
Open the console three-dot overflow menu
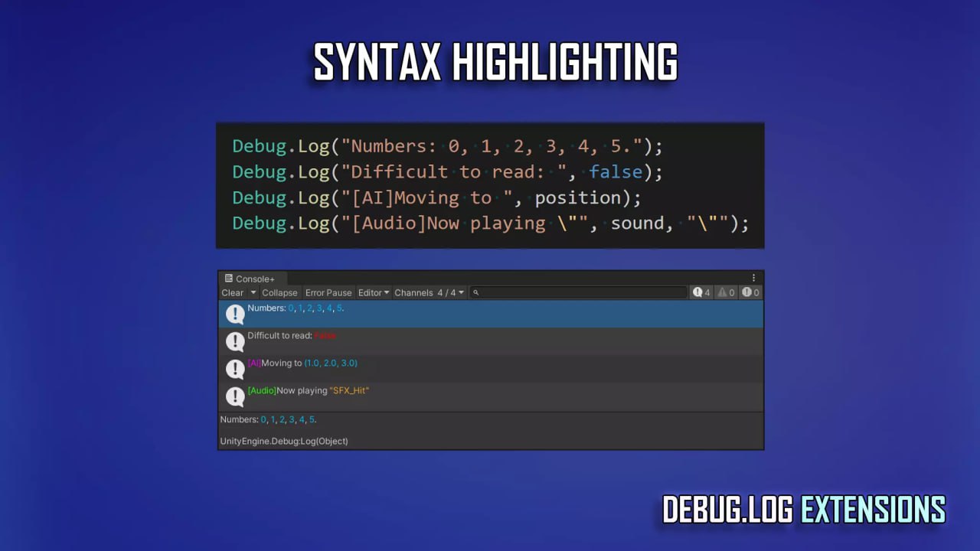click(754, 278)
